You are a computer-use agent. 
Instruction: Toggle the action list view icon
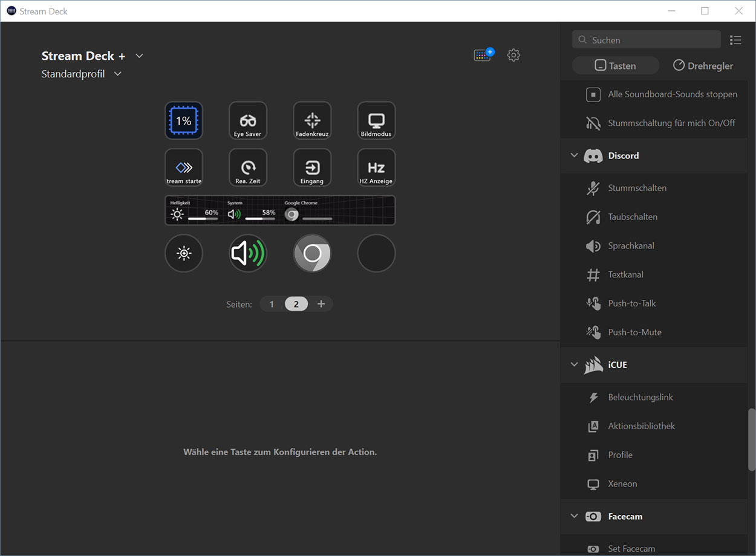click(x=735, y=40)
